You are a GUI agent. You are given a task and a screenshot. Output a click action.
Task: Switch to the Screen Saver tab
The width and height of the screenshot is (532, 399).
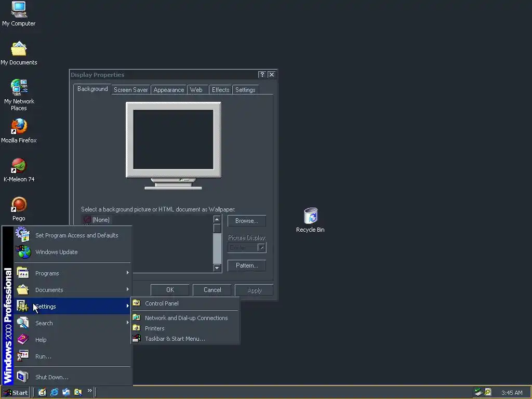[130, 90]
